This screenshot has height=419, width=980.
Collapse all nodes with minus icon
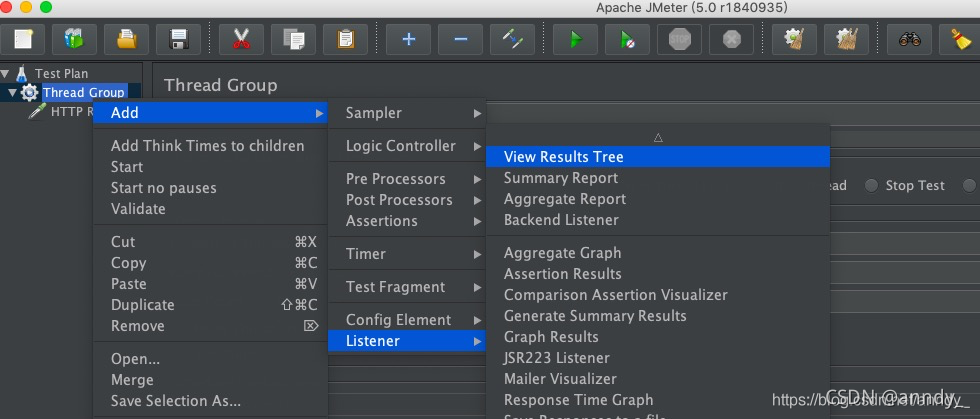[x=460, y=39]
